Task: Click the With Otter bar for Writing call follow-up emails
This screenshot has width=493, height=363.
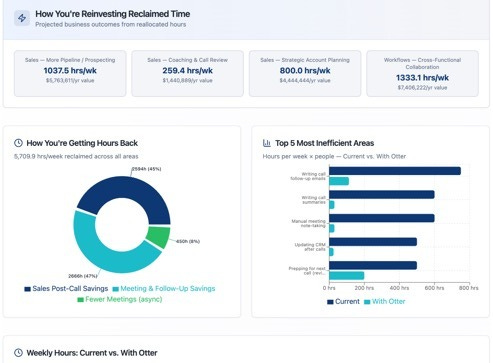Action: coord(339,181)
